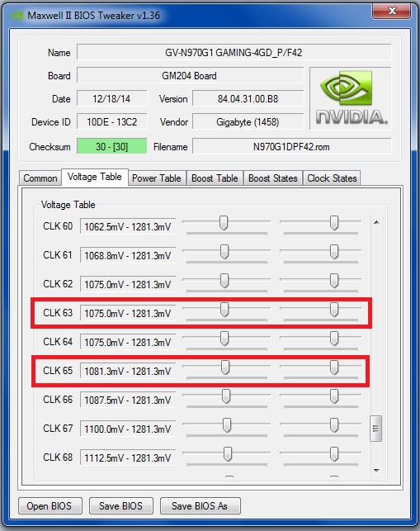Open the Power Table tab

[156, 178]
